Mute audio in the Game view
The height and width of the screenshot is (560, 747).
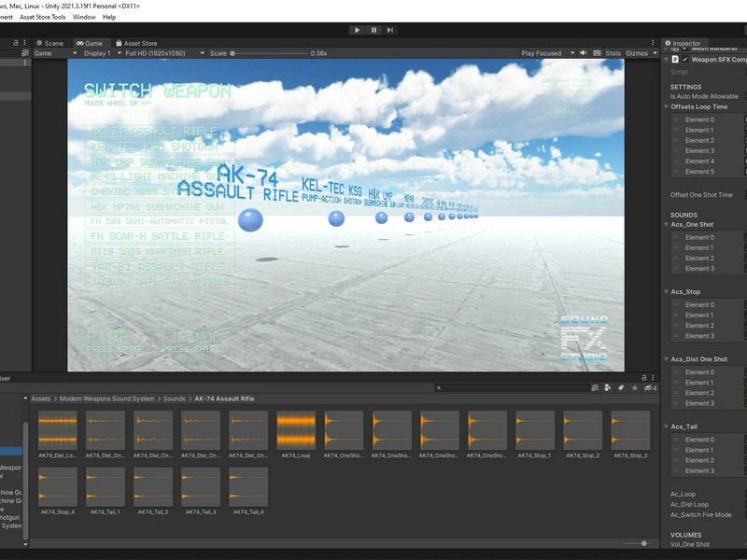coord(583,53)
